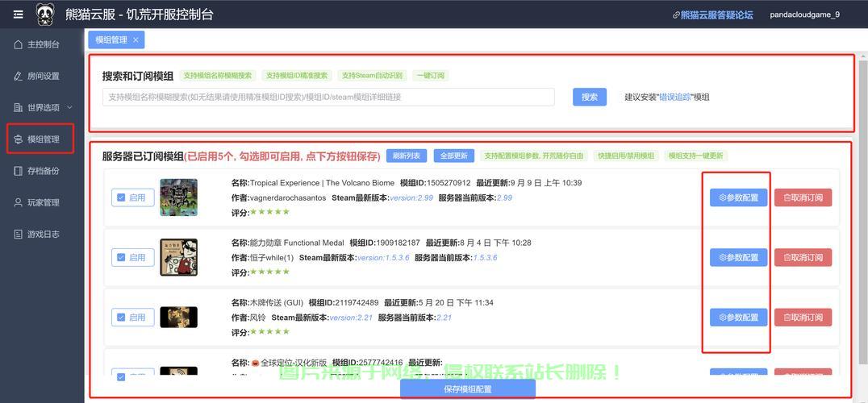The image size is (868, 403).
Task: Open the 熊猫云服答疑论坛 link
Action: pos(717,15)
